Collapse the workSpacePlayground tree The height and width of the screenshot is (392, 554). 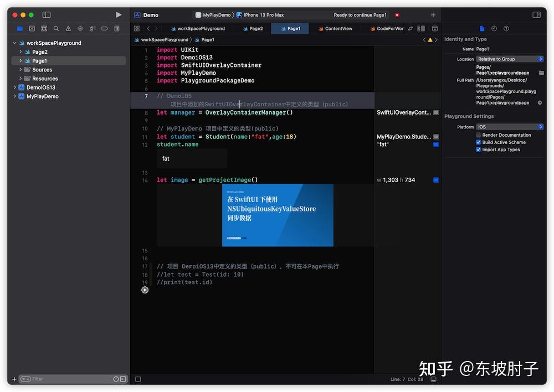pos(14,43)
